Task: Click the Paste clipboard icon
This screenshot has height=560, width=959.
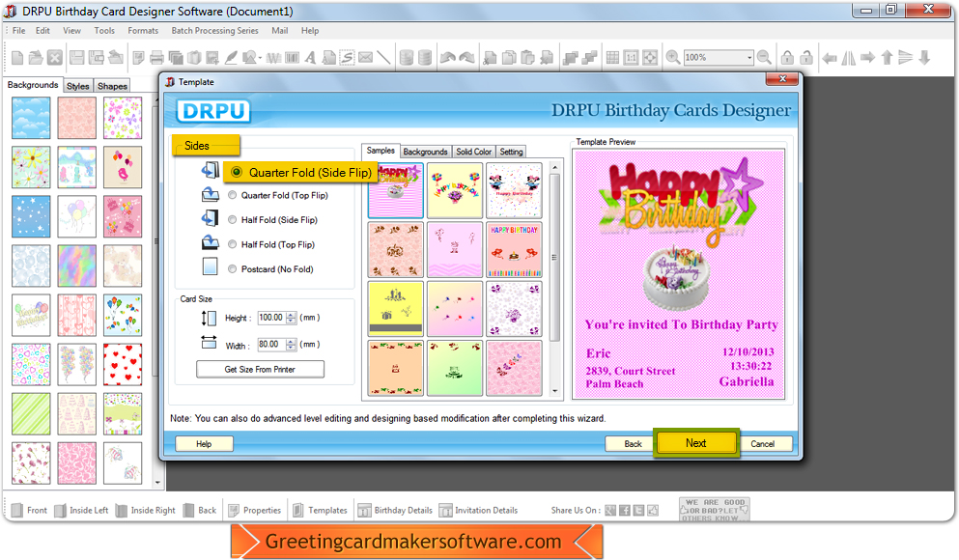Action: pos(527,58)
